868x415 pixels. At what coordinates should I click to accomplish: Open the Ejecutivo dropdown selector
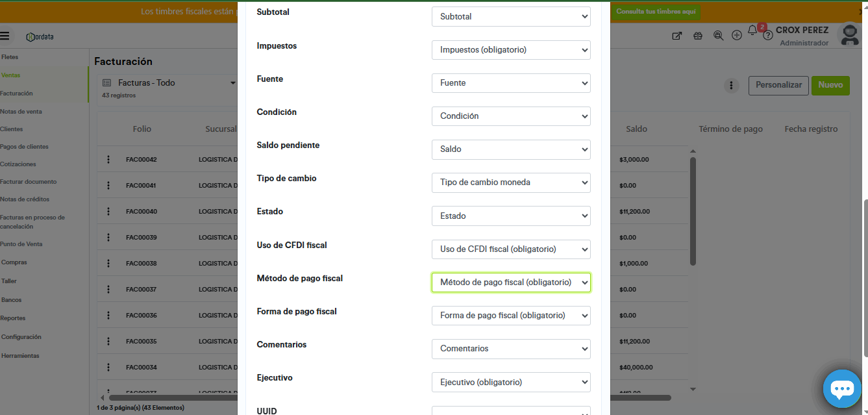coord(511,382)
